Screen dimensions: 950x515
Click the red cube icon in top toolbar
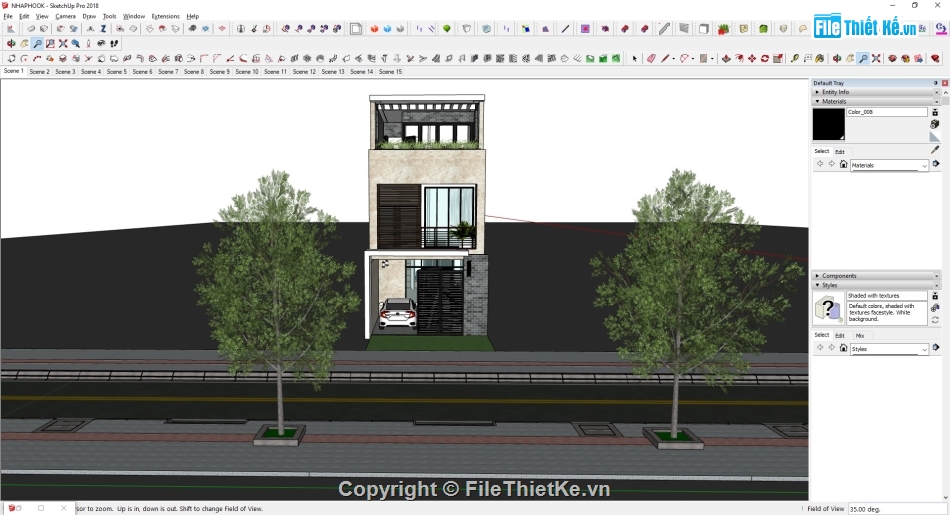click(x=374, y=28)
